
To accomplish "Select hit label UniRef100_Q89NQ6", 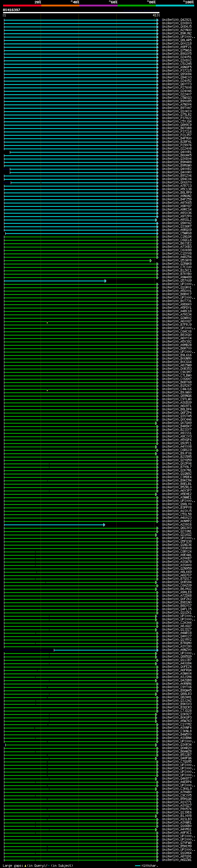I will pos(177,396).
